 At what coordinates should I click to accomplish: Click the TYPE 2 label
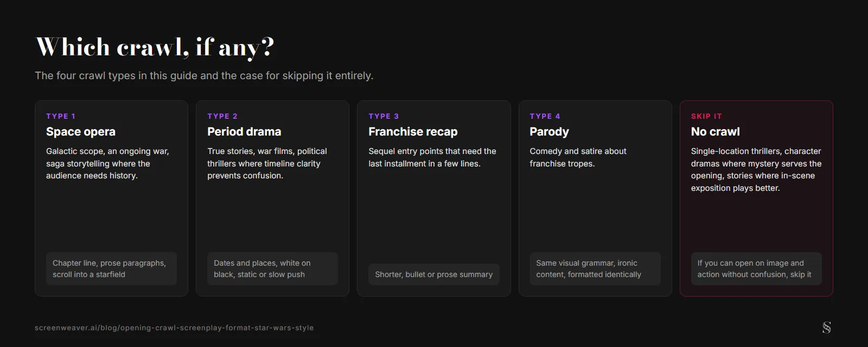coord(222,116)
